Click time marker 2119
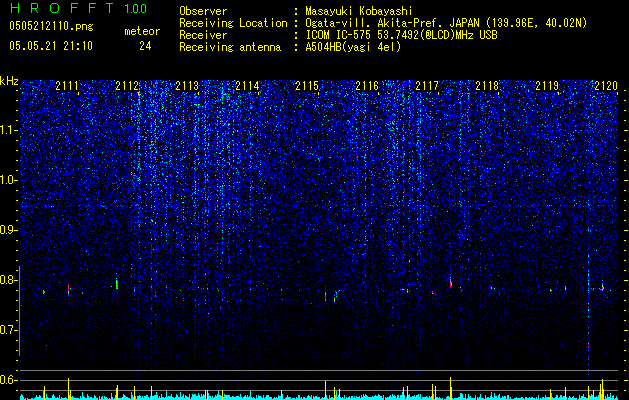Image resolution: width=629 pixels, height=400 pixels. pyautogui.click(x=547, y=86)
